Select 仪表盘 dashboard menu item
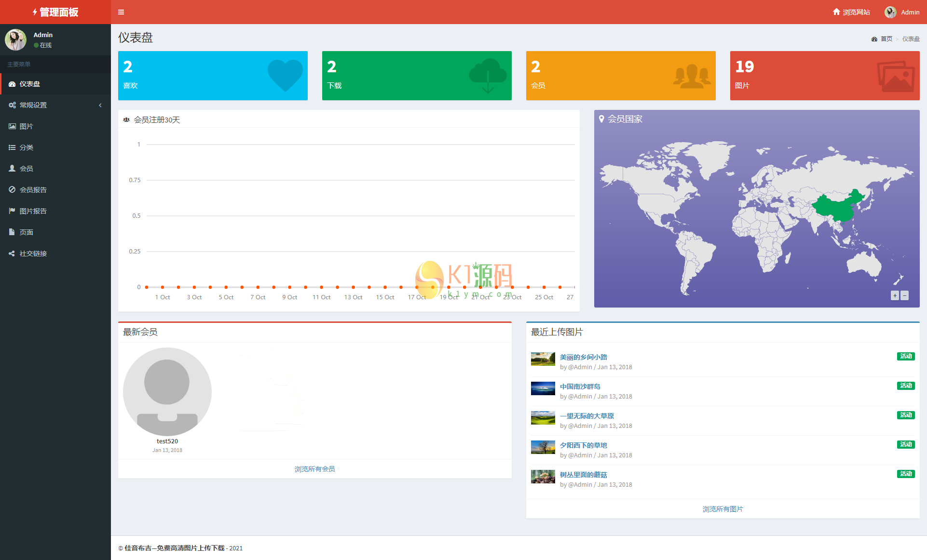 pyautogui.click(x=30, y=84)
